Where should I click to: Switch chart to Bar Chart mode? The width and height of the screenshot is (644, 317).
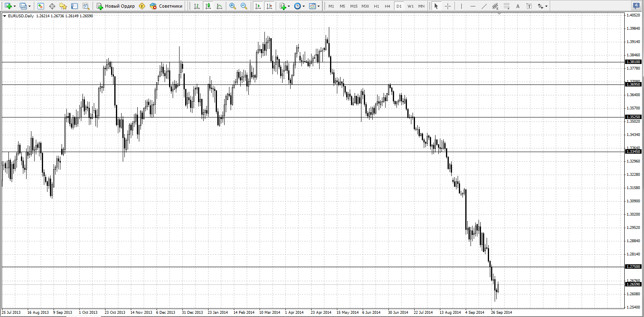tap(197, 6)
